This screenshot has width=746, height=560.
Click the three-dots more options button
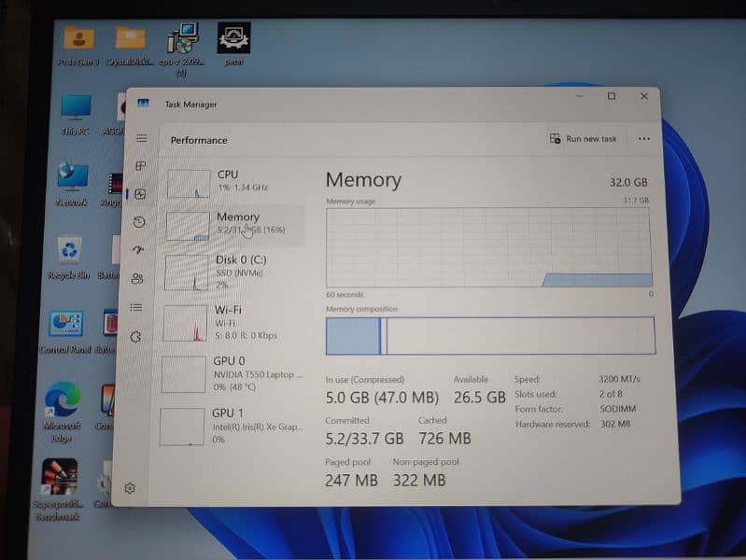tap(643, 139)
